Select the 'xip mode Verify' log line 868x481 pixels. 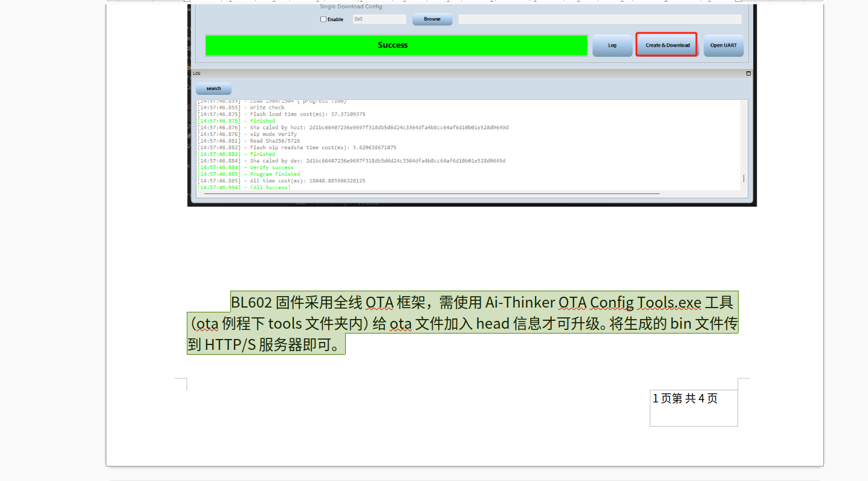point(247,134)
